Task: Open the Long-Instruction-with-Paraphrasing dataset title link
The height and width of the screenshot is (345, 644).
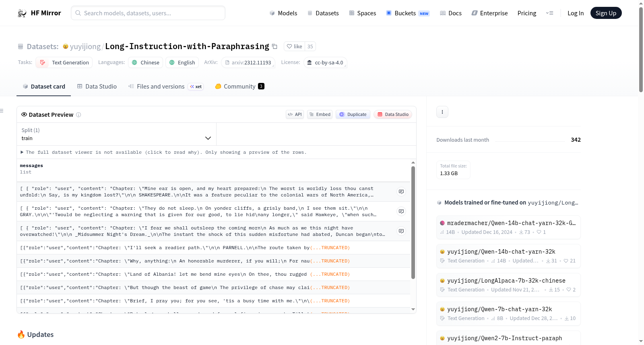Action: 187,47
